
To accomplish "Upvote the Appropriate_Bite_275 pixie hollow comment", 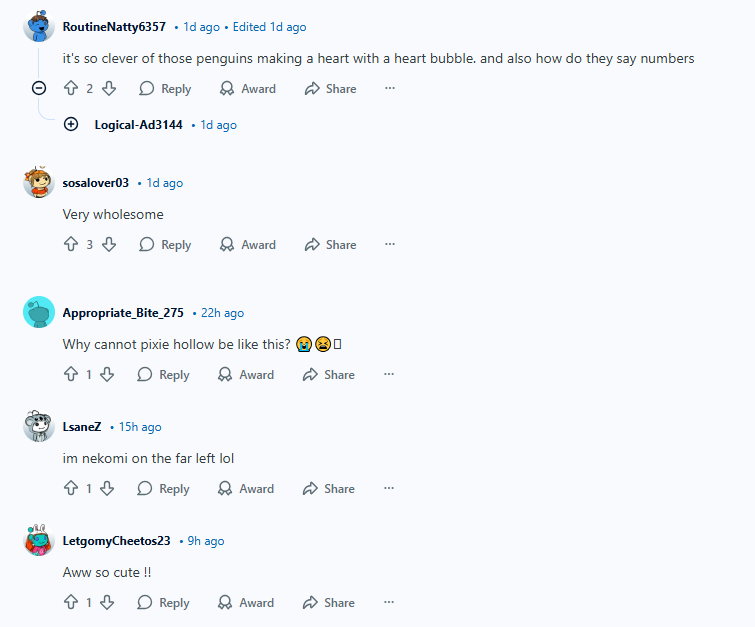I will [x=71, y=374].
